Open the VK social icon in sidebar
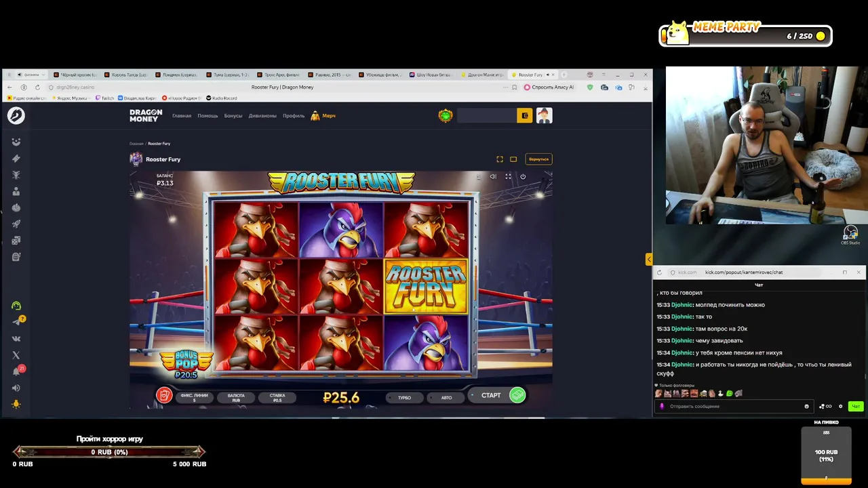 [16, 338]
